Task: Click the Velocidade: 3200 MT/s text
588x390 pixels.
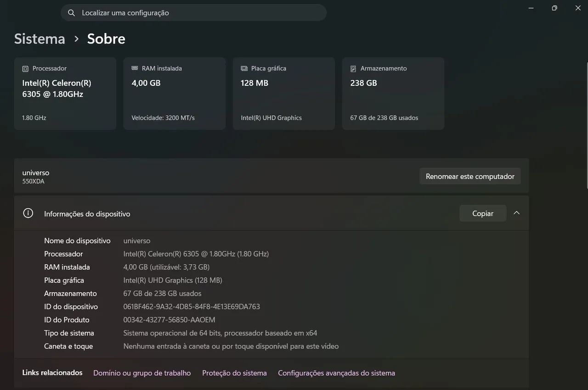Action: click(x=163, y=118)
